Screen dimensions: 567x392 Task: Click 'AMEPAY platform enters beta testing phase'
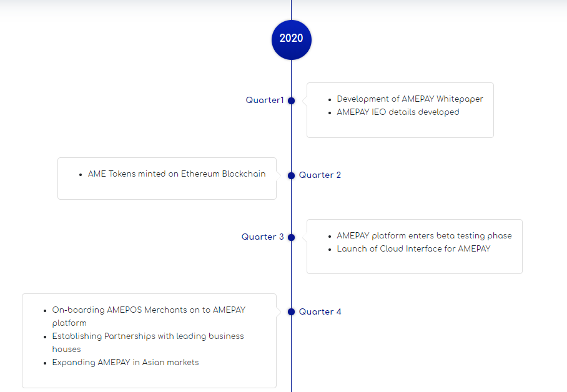click(x=424, y=236)
